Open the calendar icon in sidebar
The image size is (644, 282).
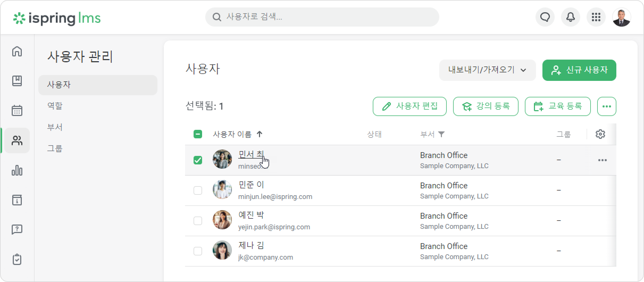click(17, 110)
